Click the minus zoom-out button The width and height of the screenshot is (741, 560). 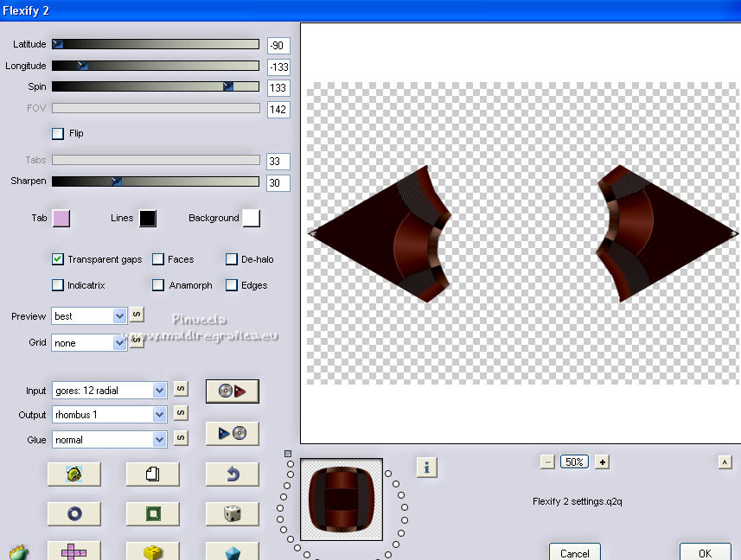click(x=547, y=461)
